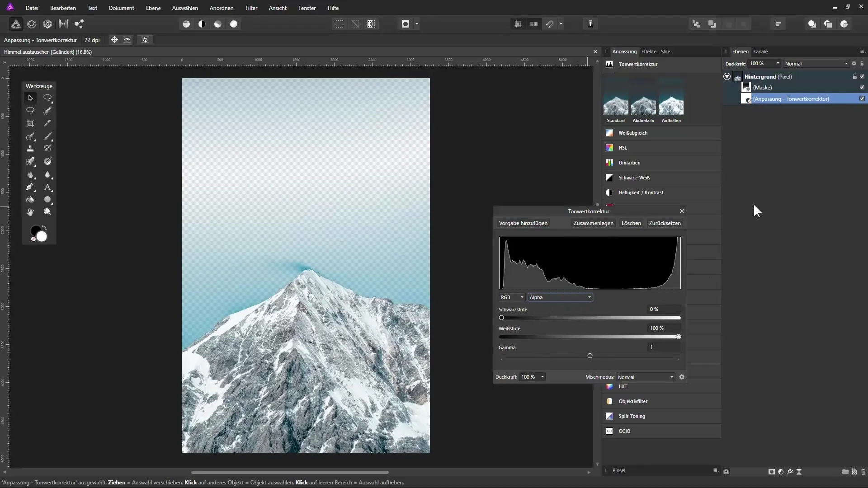
Task: Toggle the lock icon on Hintergrund layer
Action: pyautogui.click(x=854, y=76)
